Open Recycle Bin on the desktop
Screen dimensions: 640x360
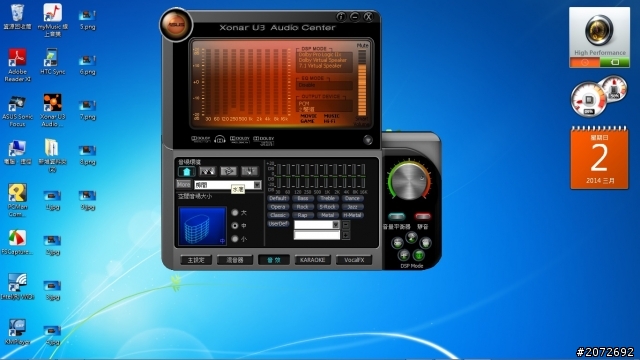click(x=17, y=17)
